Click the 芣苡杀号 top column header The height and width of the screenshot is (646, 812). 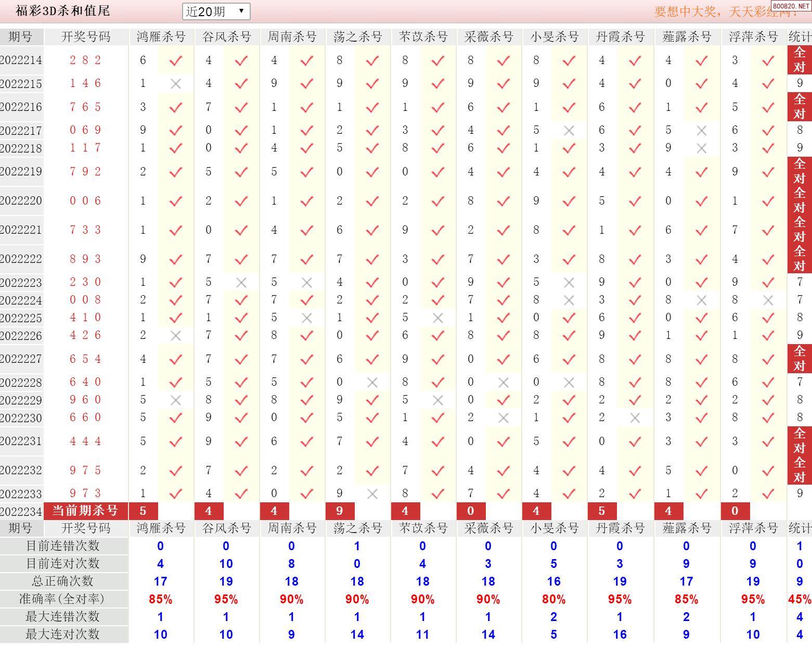[423, 36]
